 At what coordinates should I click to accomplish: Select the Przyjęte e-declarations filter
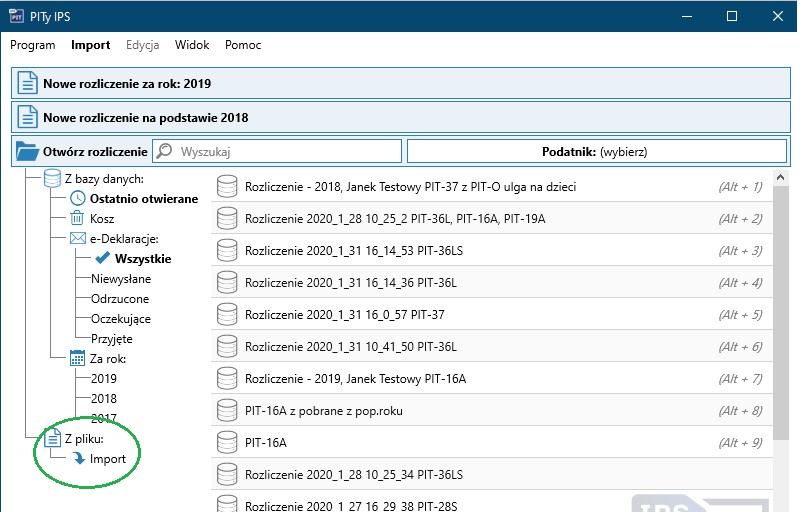(x=112, y=339)
